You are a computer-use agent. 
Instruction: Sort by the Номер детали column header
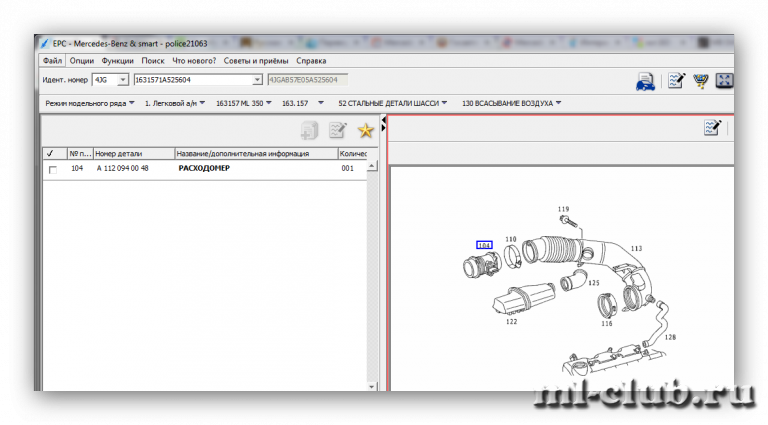(x=134, y=153)
